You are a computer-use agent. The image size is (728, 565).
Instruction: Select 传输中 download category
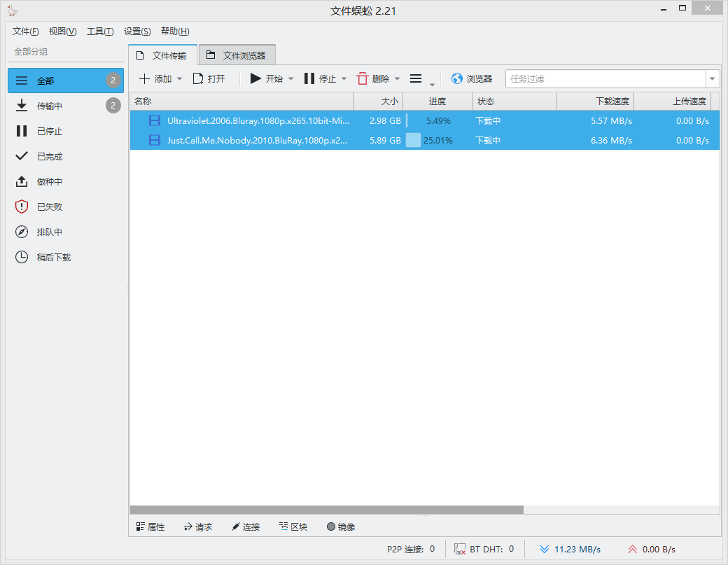tap(66, 106)
